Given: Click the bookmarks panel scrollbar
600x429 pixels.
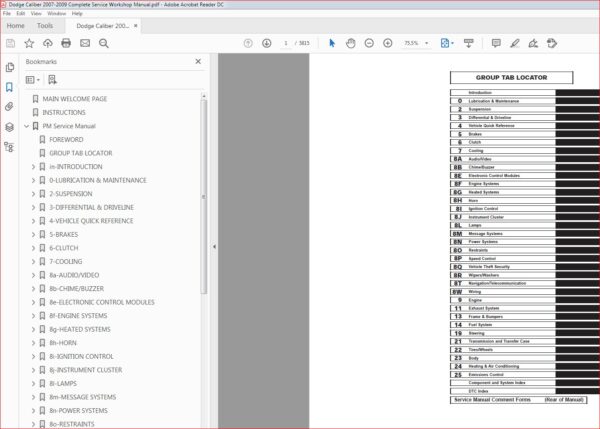Looking at the screenshot, I should tap(204, 197).
